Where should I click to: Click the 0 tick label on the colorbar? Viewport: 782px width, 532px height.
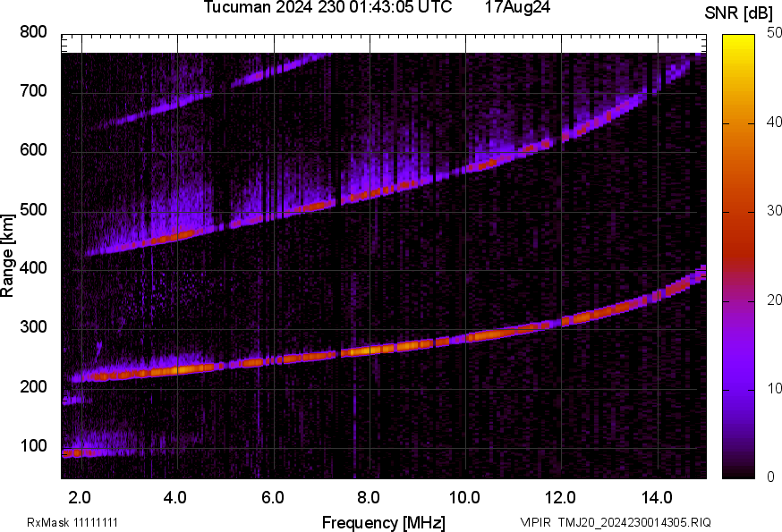[769, 477]
